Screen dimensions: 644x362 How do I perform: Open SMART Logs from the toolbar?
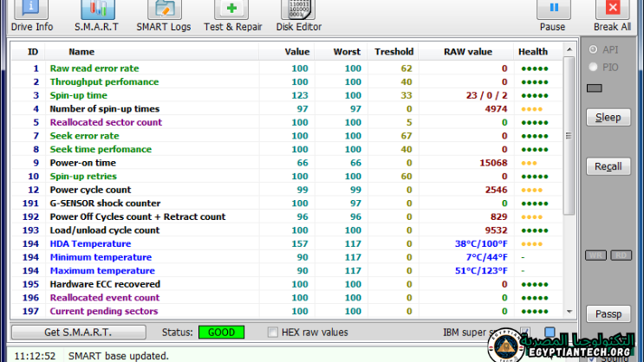163,16
